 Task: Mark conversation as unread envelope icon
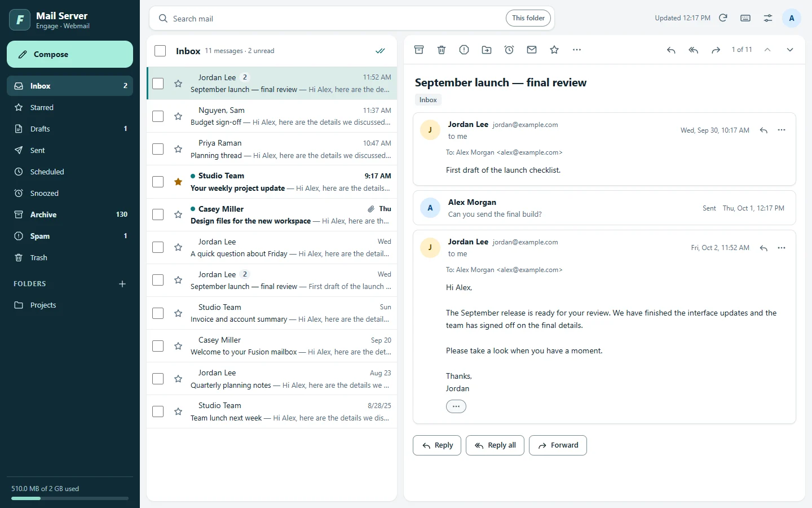tap(532, 50)
